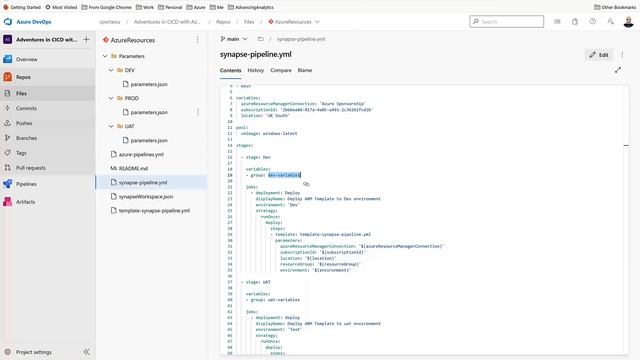The width and height of the screenshot is (640, 360).
Task: Open the Most Visited bookmark
Action: (61, 7)
